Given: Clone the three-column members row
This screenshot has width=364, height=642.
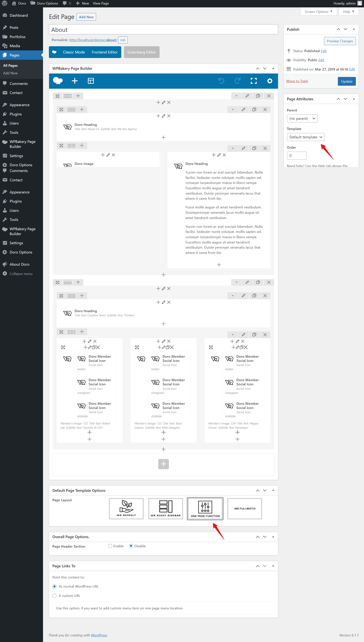Looking at the screenshot, I should coord(254,335).
